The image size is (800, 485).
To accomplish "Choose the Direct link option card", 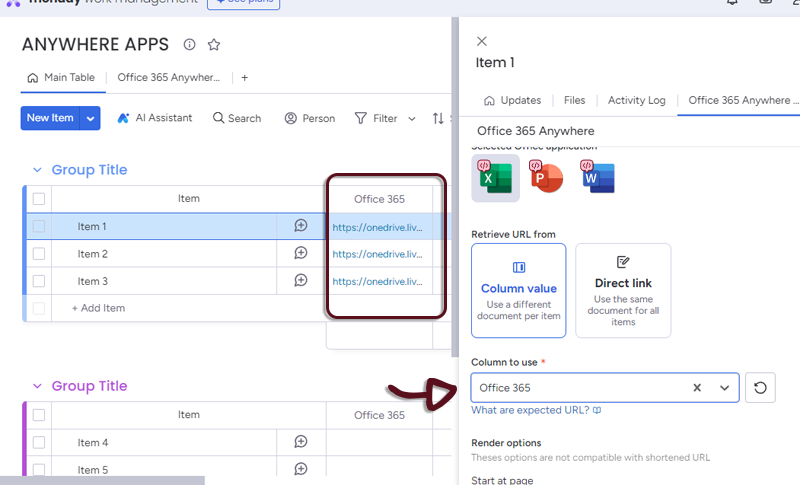I will (623, 290).
